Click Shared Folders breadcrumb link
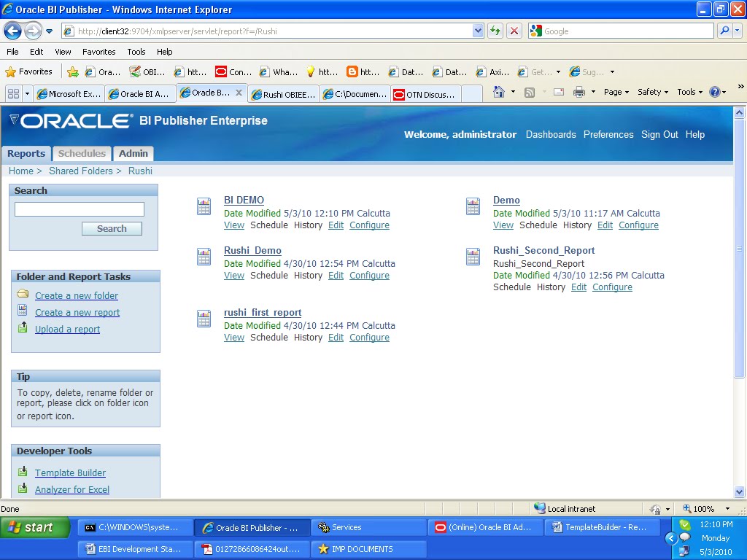 (x=81, y=171)
